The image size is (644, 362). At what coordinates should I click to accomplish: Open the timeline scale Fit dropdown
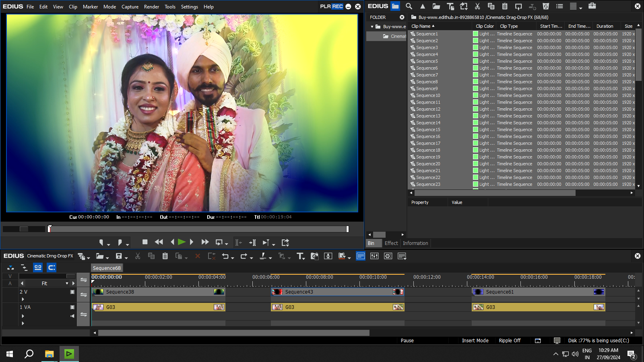coord(67,284)
